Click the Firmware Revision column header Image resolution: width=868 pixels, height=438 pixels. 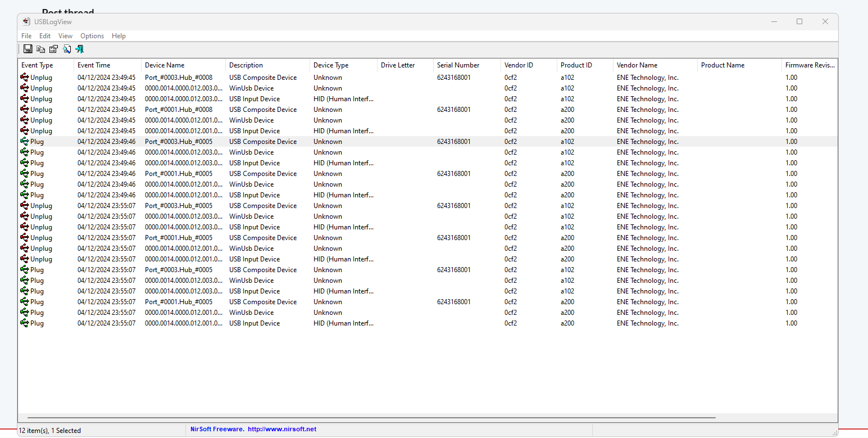810,65
